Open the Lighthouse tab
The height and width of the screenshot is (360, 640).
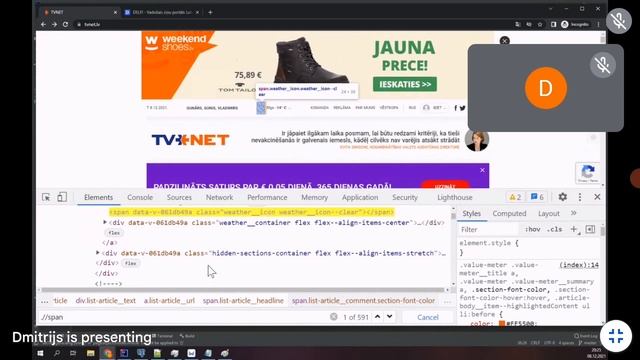click(455, 197)
